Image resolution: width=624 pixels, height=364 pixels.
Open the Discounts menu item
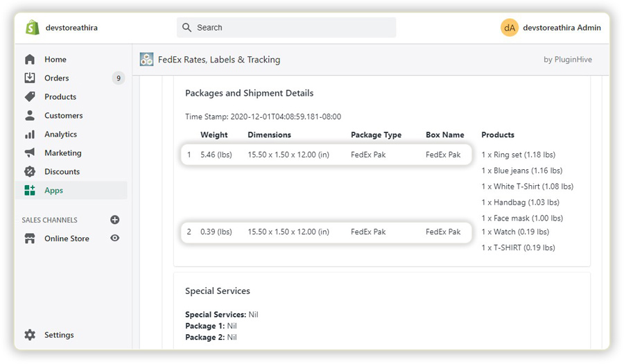click(x=62, y=171)
